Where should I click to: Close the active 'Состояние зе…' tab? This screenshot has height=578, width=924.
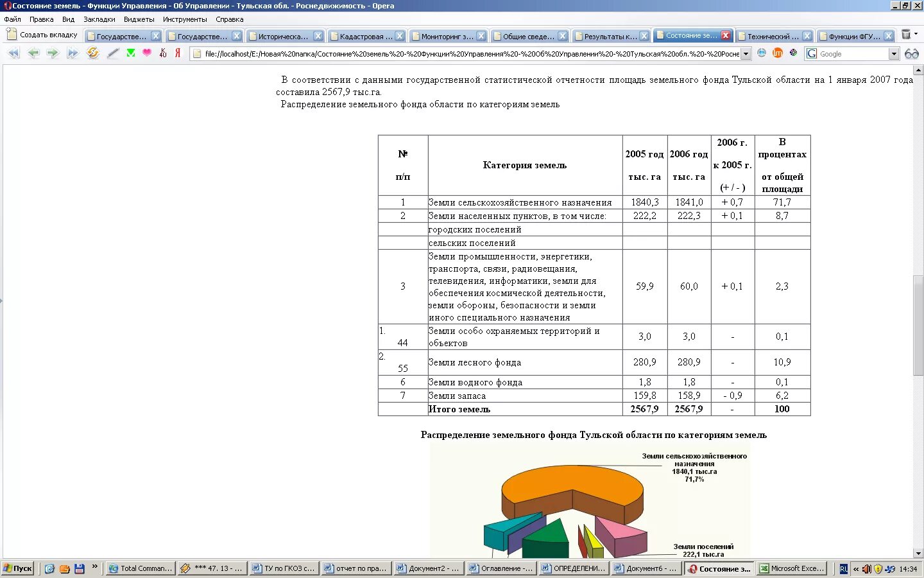click(725, 35)
